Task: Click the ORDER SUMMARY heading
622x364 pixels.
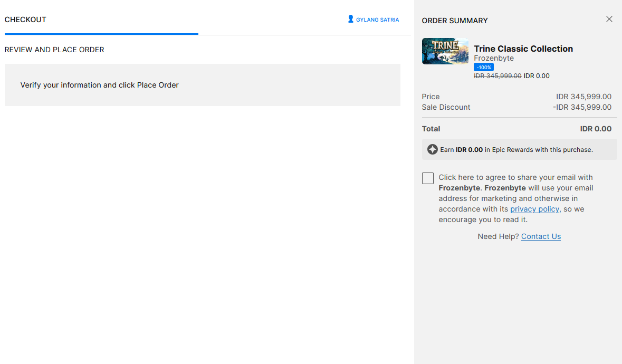Action: point(454,21)
